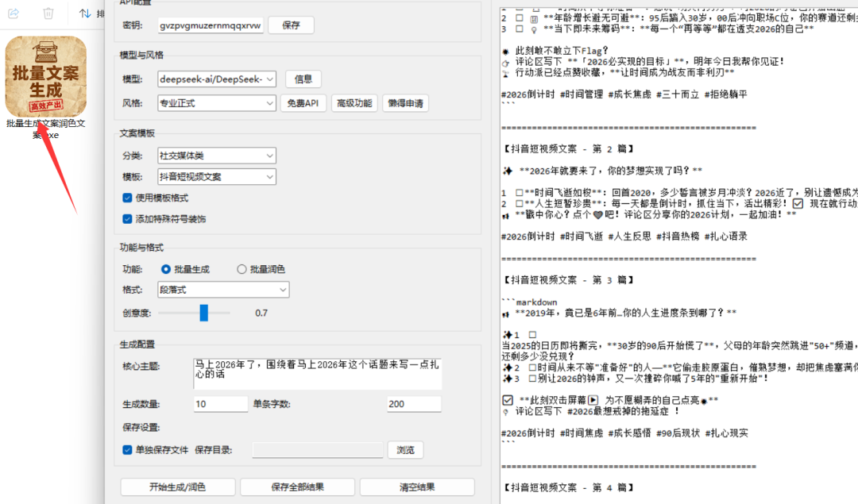Toggle the 使用模板格式 checkbox

(127, 198)
